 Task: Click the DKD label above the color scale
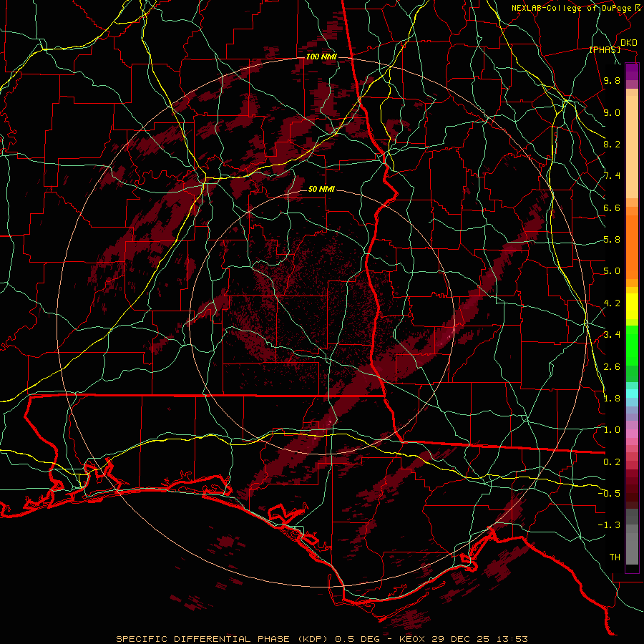628,43
